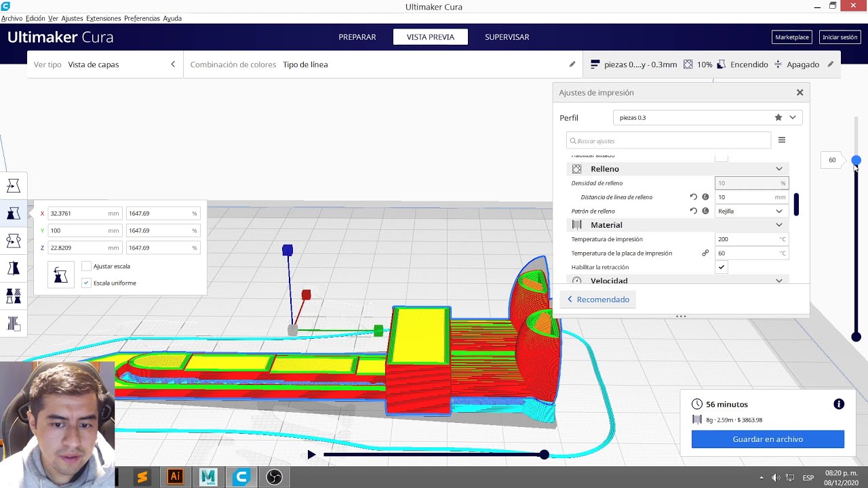Reset Patrón de relleno value
Screen dimensions: 868x488
tap(693, 211)
